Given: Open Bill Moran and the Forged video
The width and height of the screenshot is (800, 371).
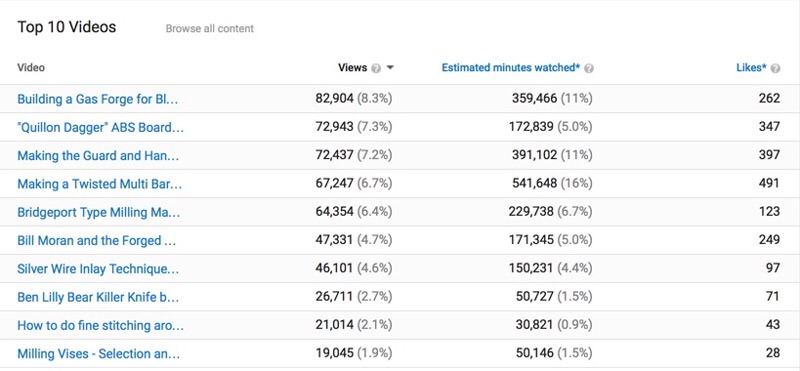Looking at the screenshot, I should (96, 240).
